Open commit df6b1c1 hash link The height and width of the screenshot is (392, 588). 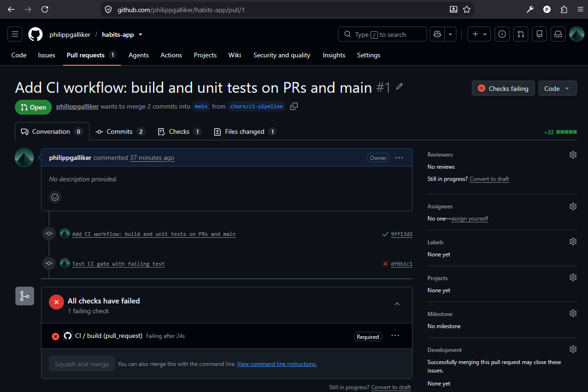pos(401,264)
